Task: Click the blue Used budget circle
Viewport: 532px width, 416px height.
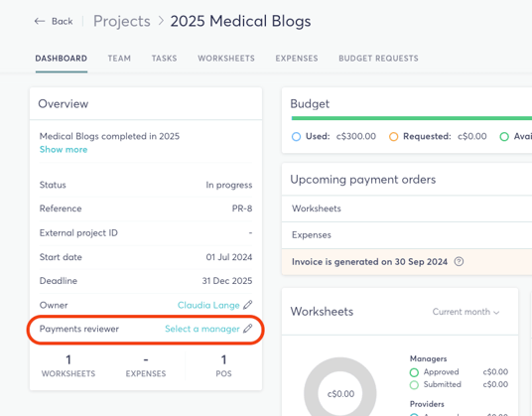Action: (296, 137)
